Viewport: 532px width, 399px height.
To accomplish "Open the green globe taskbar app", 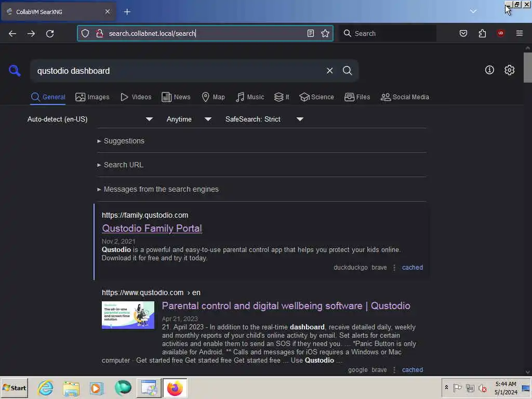I will [123, 388].
